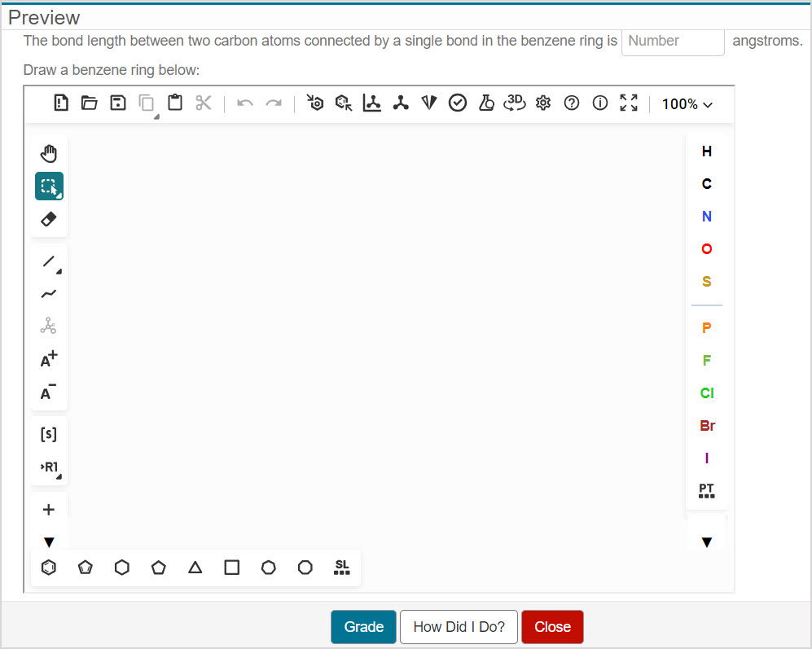
Task: Open the 3D Viewer tool
Action: pos(515,103)
